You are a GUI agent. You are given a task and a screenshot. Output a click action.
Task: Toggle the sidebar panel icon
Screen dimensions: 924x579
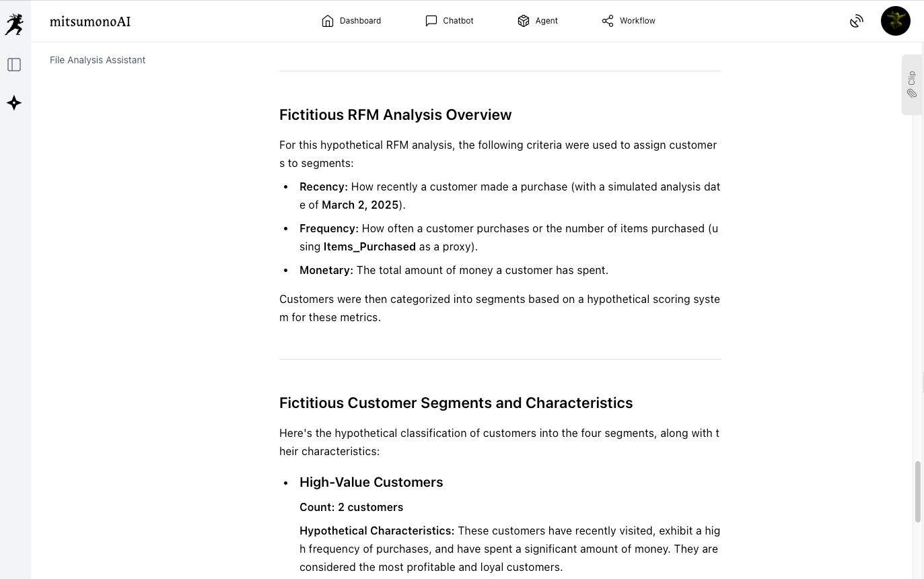14,65
